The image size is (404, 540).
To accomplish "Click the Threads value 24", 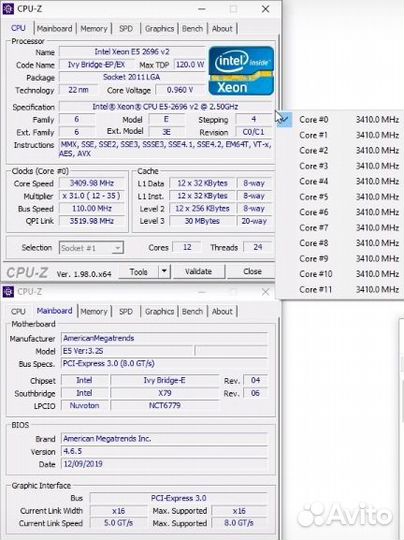I will (x=258, y=247).
